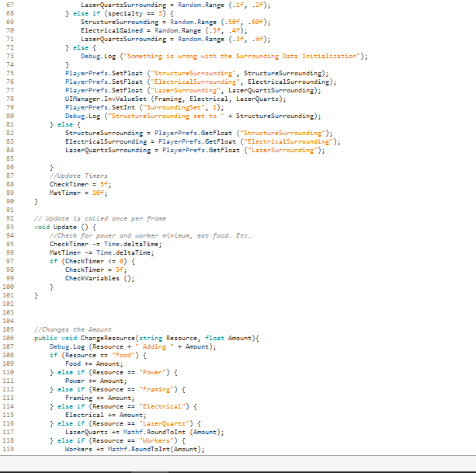Click the "StructureSurrounding set to" log string
476x473 pixels.
coord(165,116)
